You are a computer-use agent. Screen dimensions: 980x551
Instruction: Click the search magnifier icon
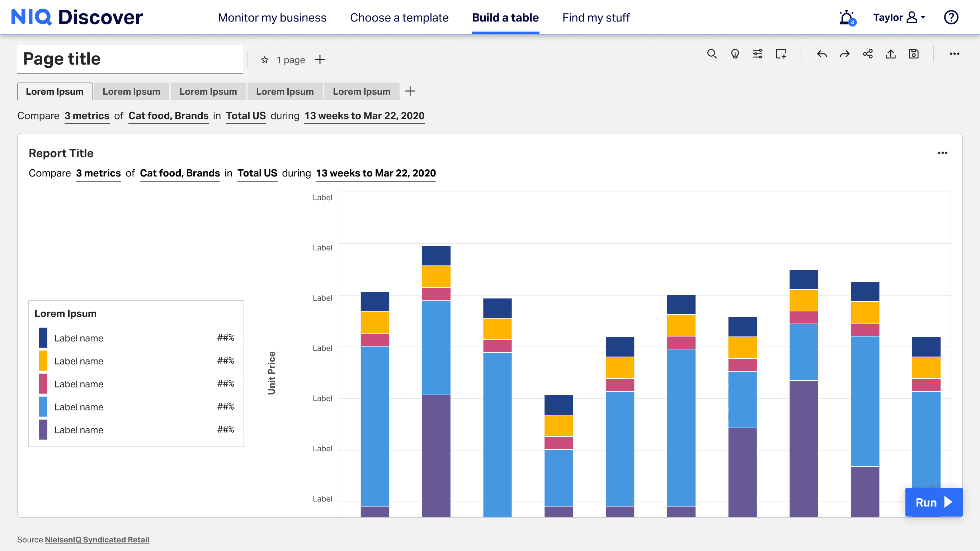[x=712, y=54]
